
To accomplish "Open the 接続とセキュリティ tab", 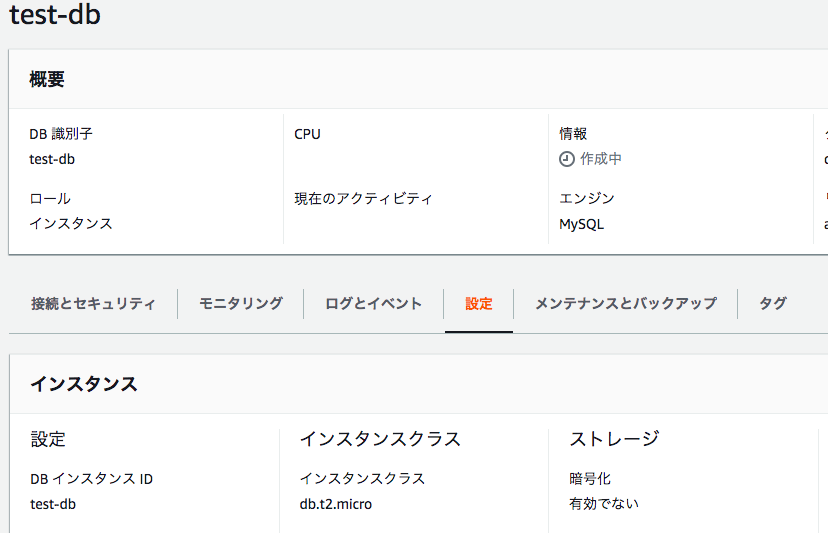I will (93, 304).
